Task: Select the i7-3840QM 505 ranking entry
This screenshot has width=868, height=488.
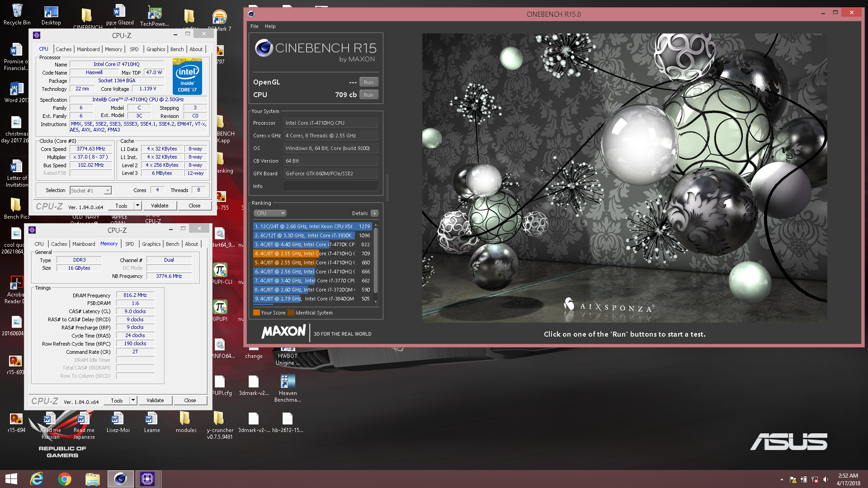Action: pyautogui.click(x=312, y=299)
